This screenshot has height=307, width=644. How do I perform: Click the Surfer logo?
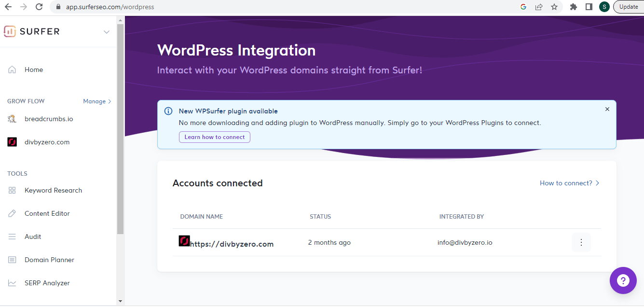coord(32,31)
